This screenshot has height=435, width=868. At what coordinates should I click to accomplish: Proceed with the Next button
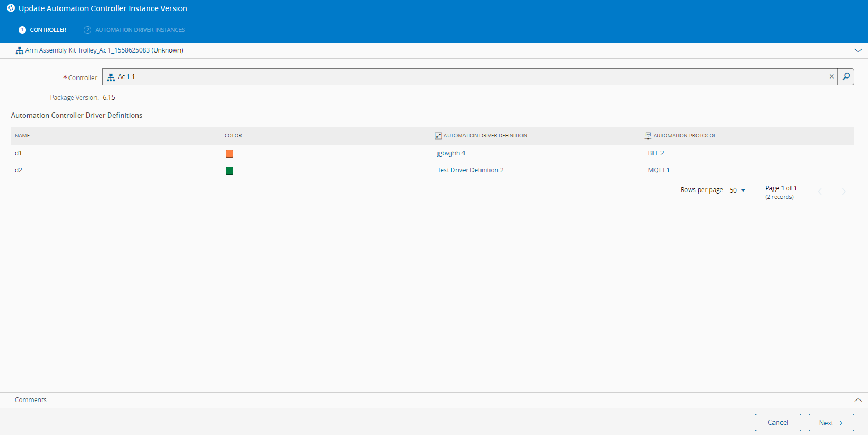coord(831,422)
